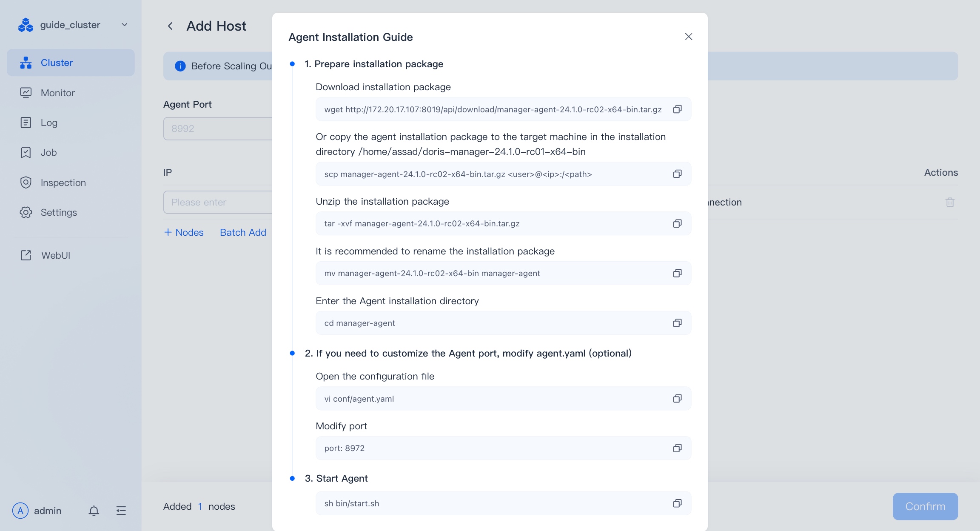Click the sh bin/start.sh text
This screenshot has height=531, width=980.
[x=351, y=503]
